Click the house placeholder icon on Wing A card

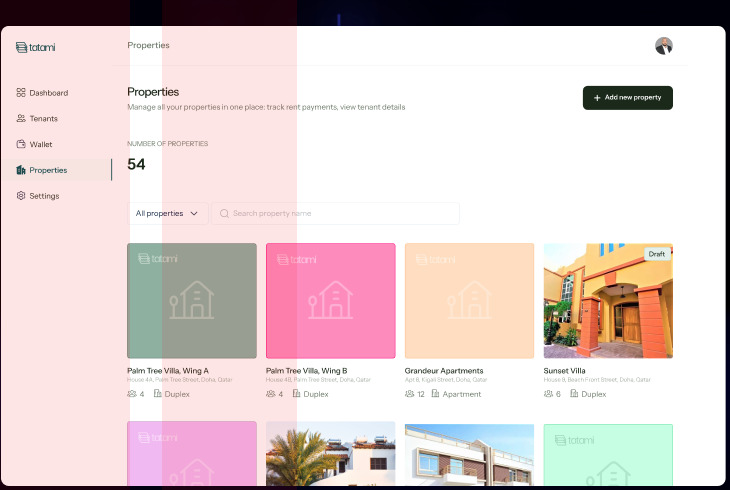tap(192, 300)
